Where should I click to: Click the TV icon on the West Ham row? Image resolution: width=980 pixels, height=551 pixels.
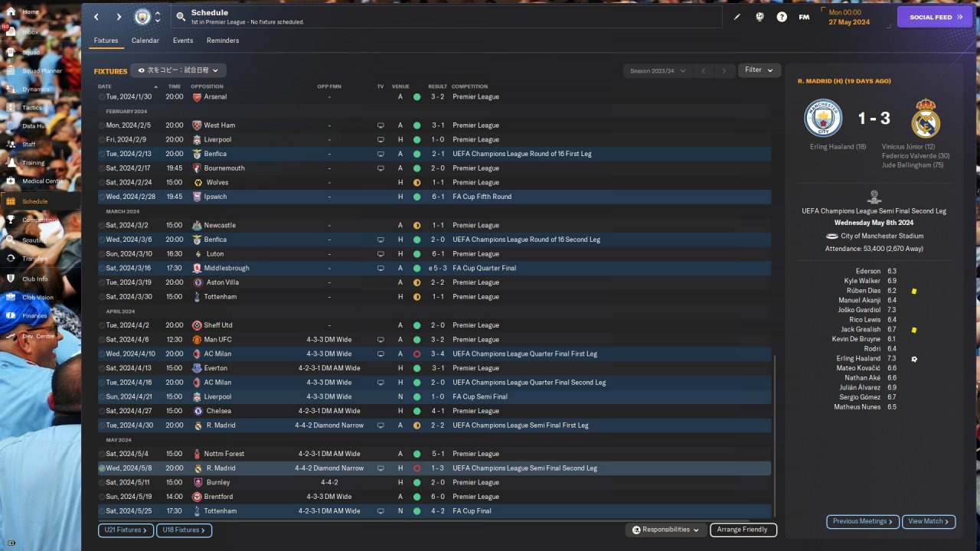pos(381,126)
